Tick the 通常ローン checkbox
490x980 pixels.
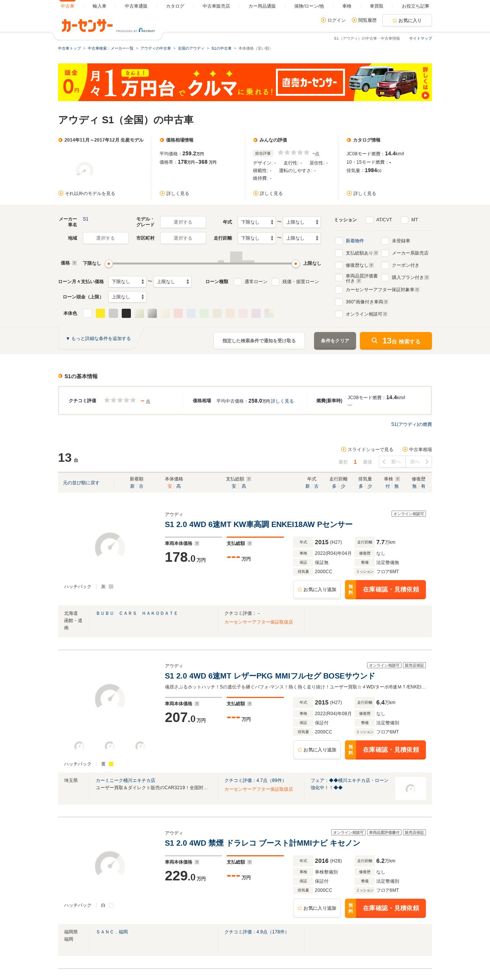point(238,282)
